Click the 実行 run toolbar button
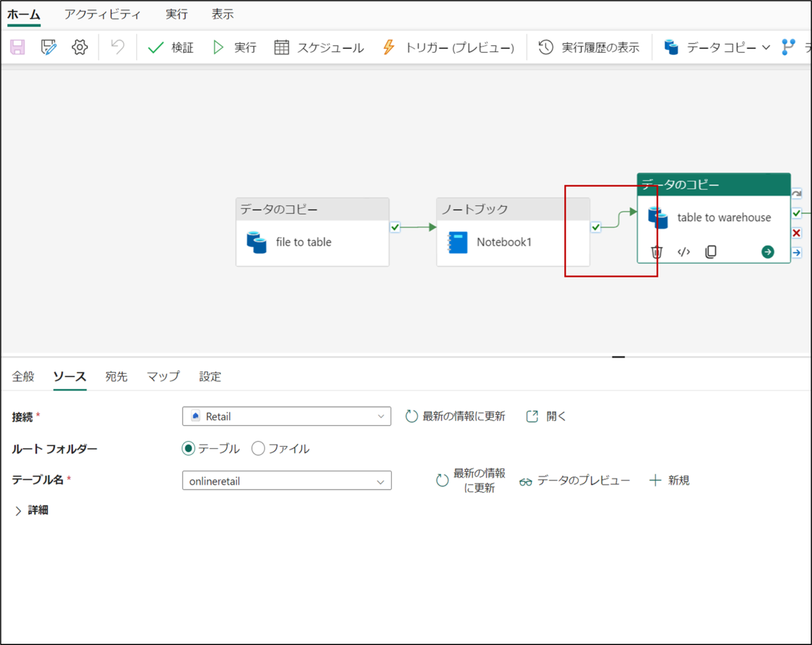Viewport: 812px width, 645px height. coord(234,47)
